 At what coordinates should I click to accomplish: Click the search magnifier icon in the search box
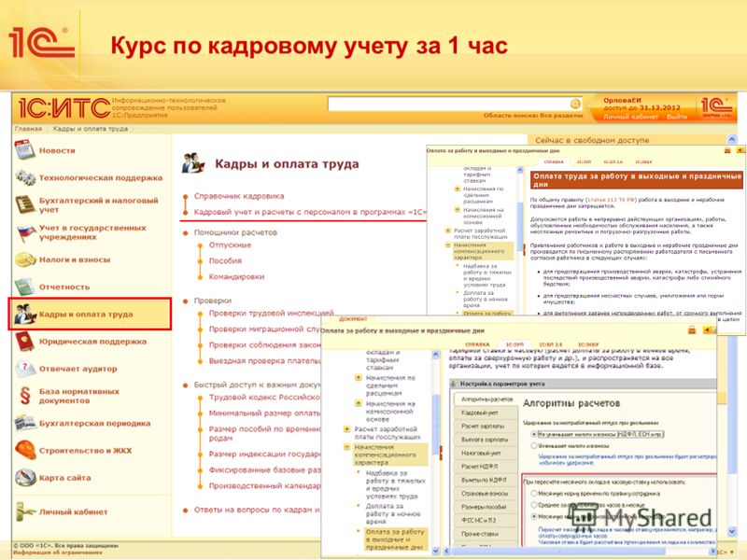pos(575,104)
